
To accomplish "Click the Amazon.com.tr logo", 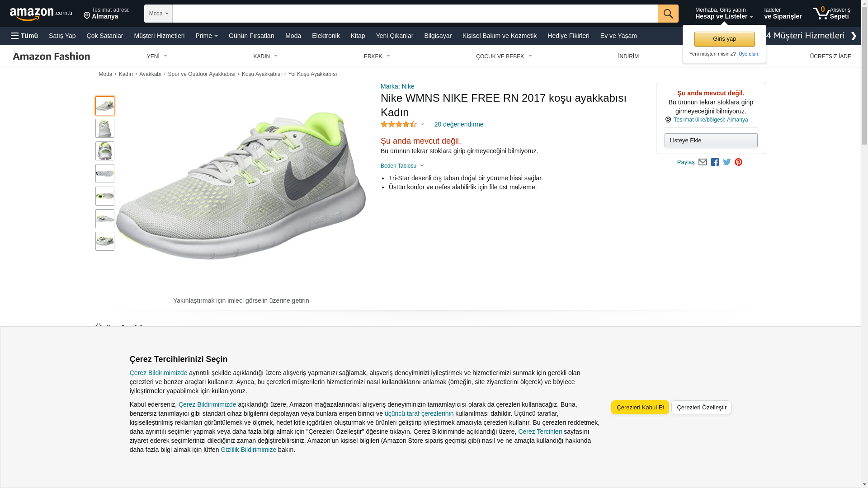I will coord(41,14).
